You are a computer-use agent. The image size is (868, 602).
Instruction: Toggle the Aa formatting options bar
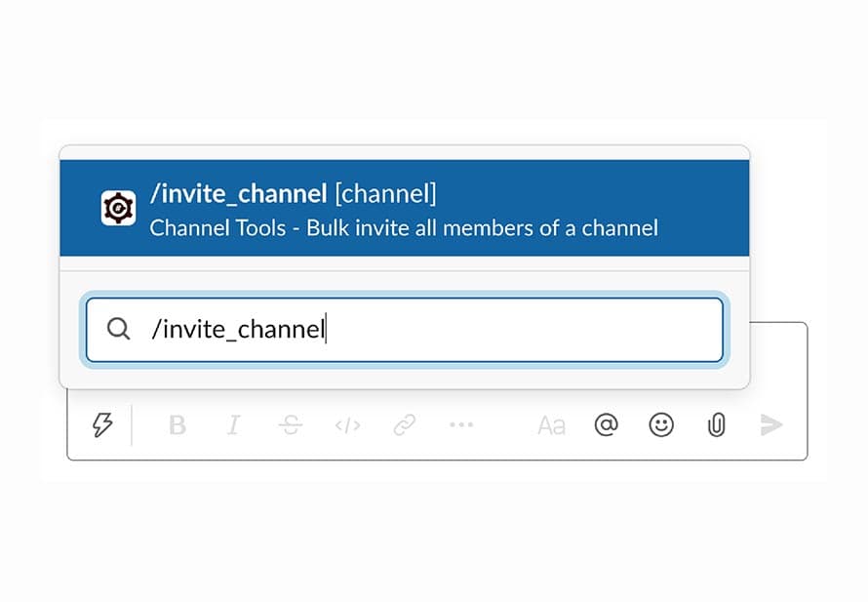point(551,425)
